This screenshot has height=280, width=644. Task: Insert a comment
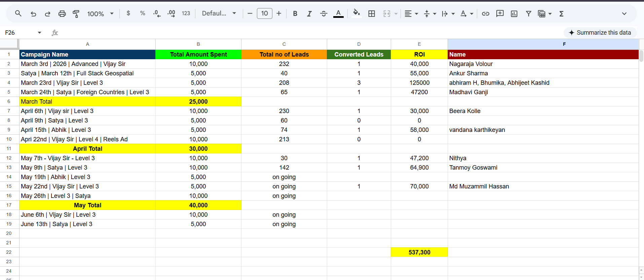pyautogui.click(x=500, y=13)
